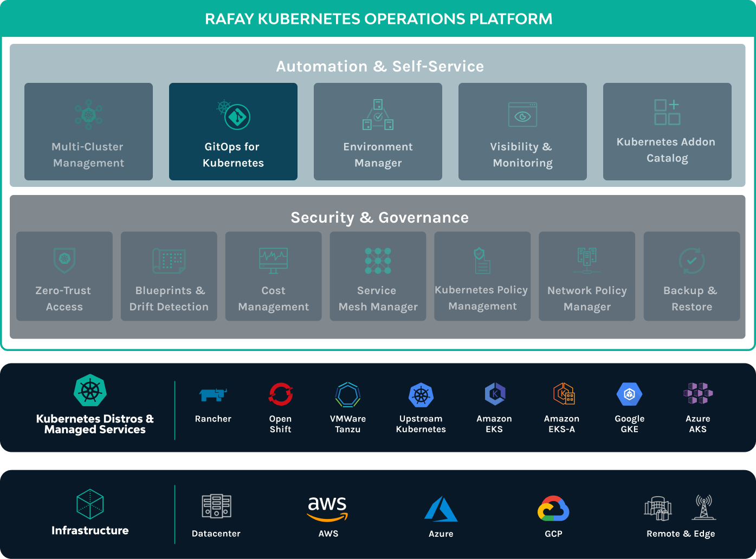Click the OpenShift logo
Image resolution: width=756 pixels, height=559 pixels.
click(x=281, y=394)
